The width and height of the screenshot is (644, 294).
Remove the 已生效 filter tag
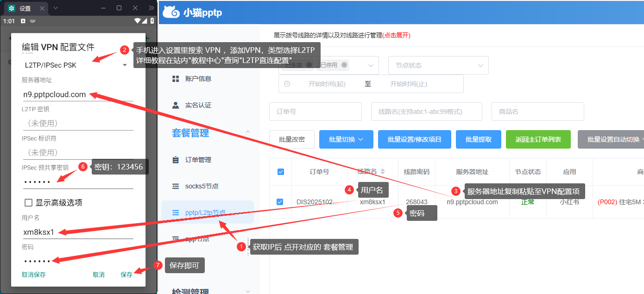click(x=309, y=65)
